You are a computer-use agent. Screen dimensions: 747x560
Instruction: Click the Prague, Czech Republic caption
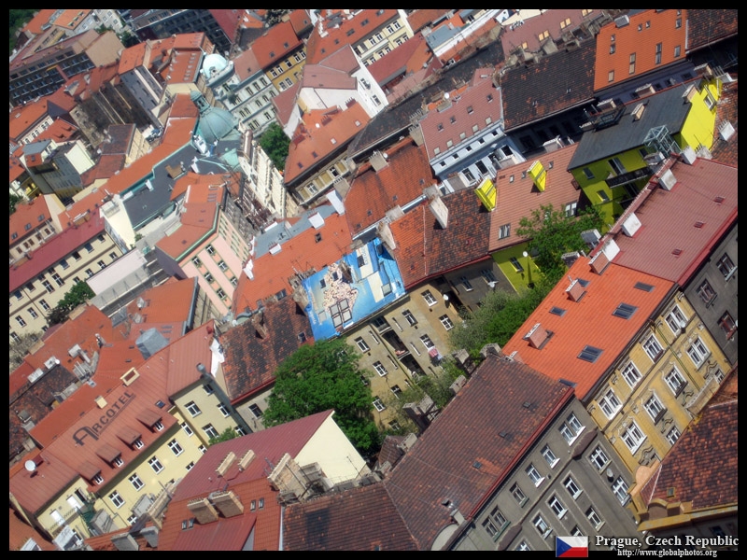[x=666, y=540]
